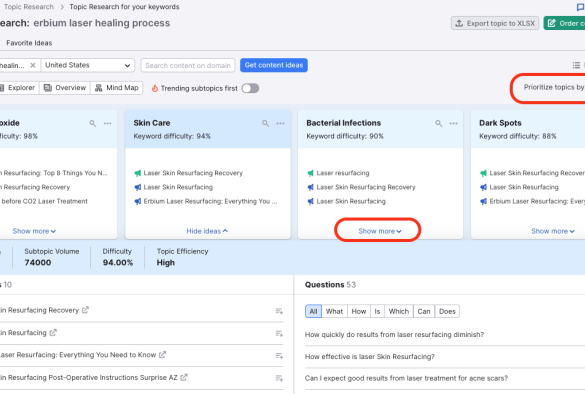Open external link for Post-Operative Instructions Surprise AZ
This screenshot has width=585, height=394.
(184, 377)
